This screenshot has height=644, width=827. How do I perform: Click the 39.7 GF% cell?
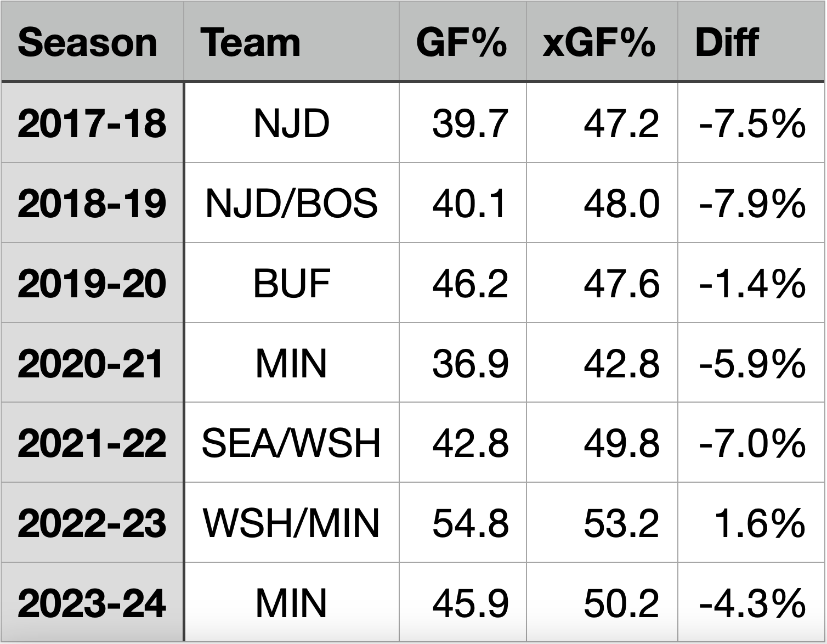point(470,123)
